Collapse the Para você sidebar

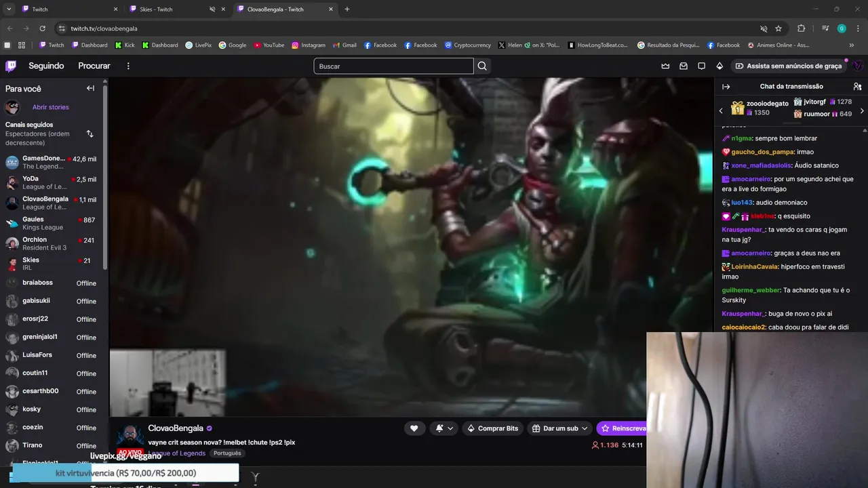(90, 88)
